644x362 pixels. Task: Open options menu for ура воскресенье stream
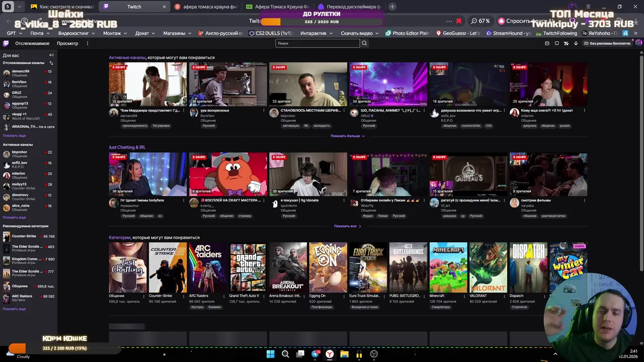click(x=264, y=110)
